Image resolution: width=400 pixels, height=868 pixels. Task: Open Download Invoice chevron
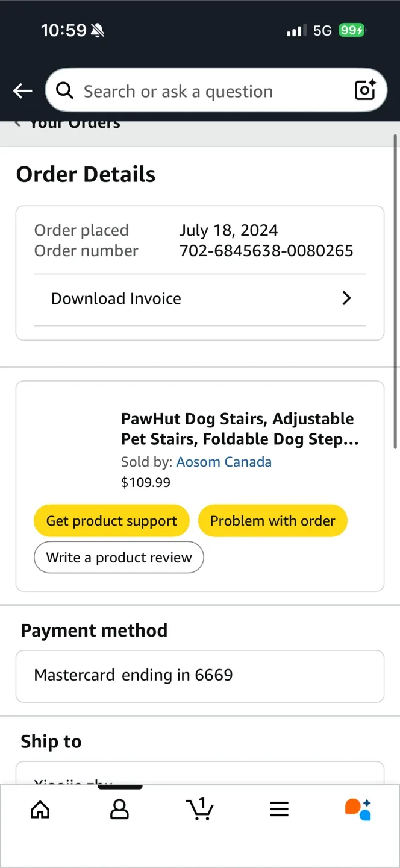pos(346,298)
